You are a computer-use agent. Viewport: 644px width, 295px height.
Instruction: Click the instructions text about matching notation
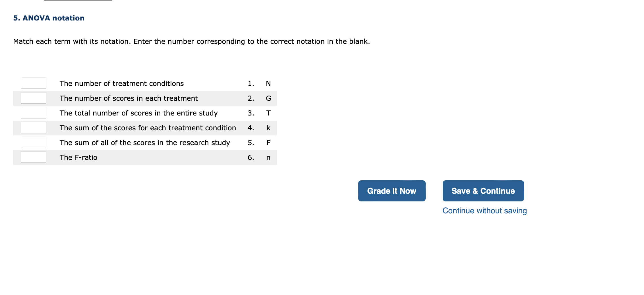pos(191,41)
